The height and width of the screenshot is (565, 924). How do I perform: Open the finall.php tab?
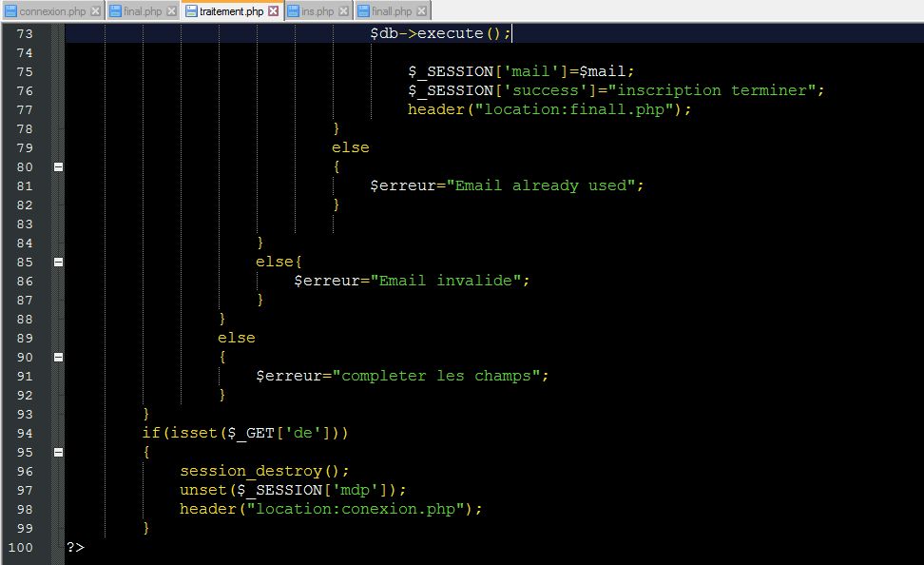click(392, 11)
